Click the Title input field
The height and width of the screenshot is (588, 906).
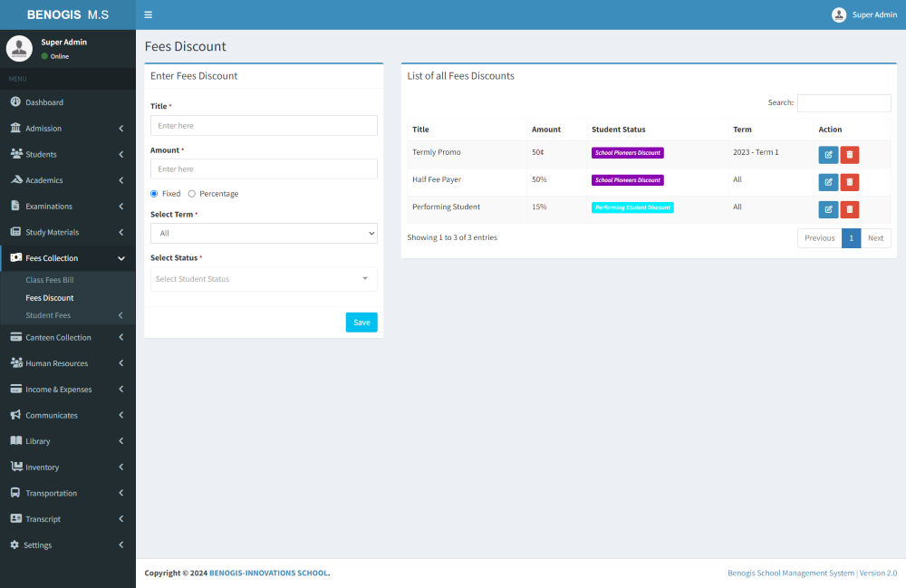coord(264,126)
